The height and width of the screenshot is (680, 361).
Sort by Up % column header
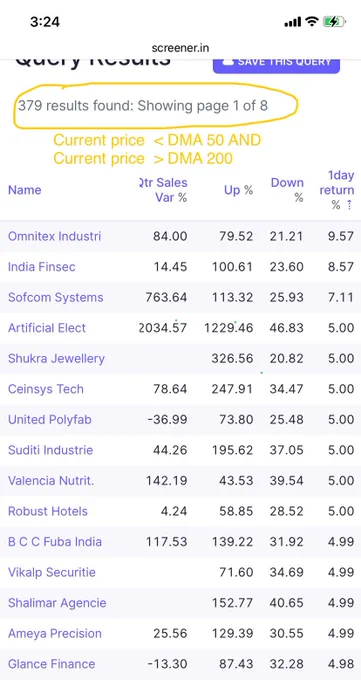tap(238, 190)
